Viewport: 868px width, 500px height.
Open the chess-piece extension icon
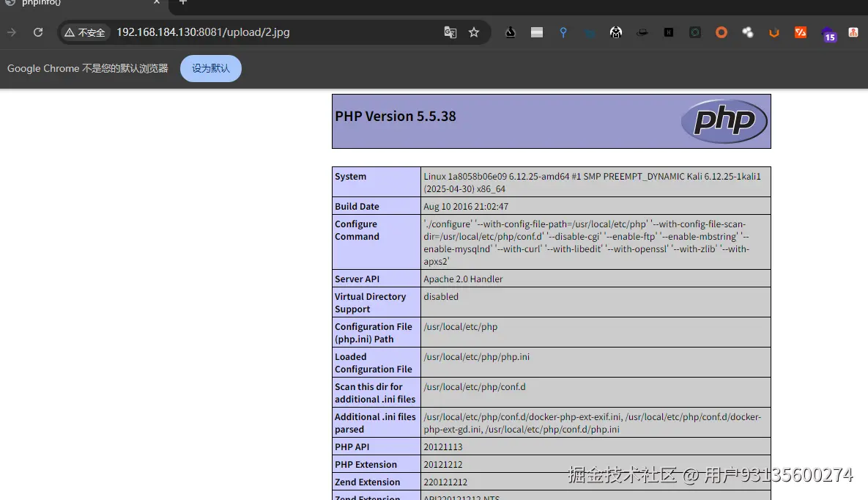[x=511, y=32]
